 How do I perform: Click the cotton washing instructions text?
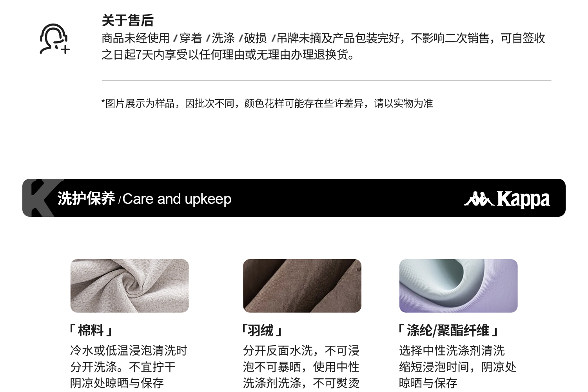click(x=129, y=367)
